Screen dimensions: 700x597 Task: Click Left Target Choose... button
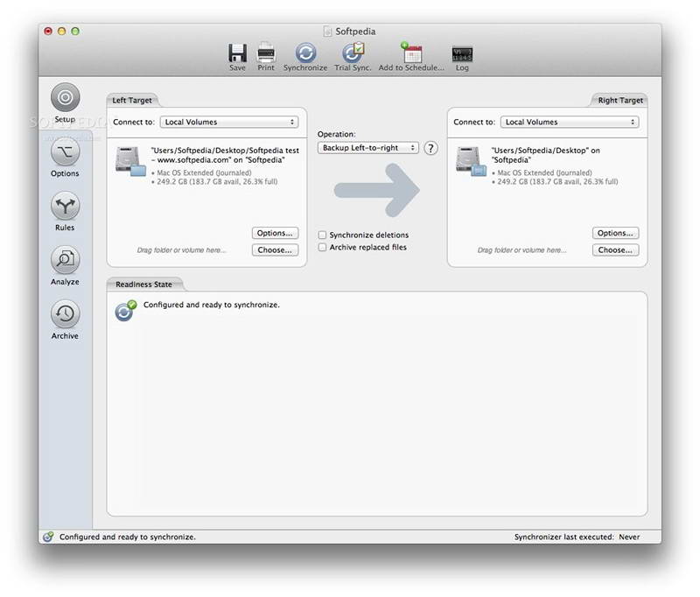pos(275,250)
